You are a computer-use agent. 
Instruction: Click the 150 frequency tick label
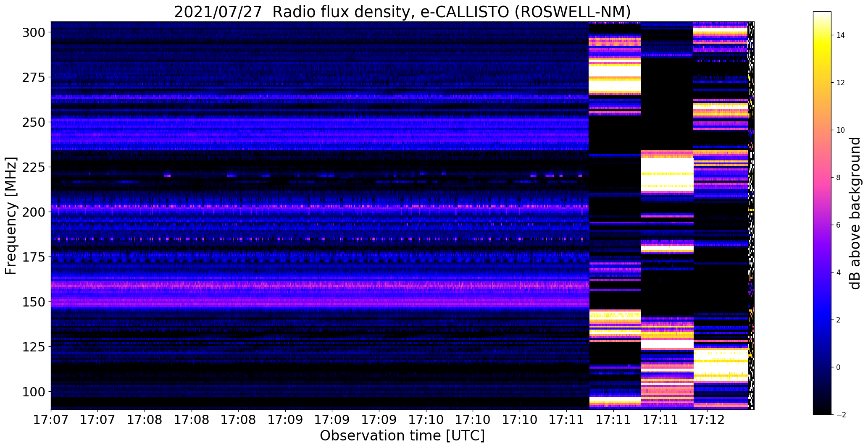click(34, 302)
